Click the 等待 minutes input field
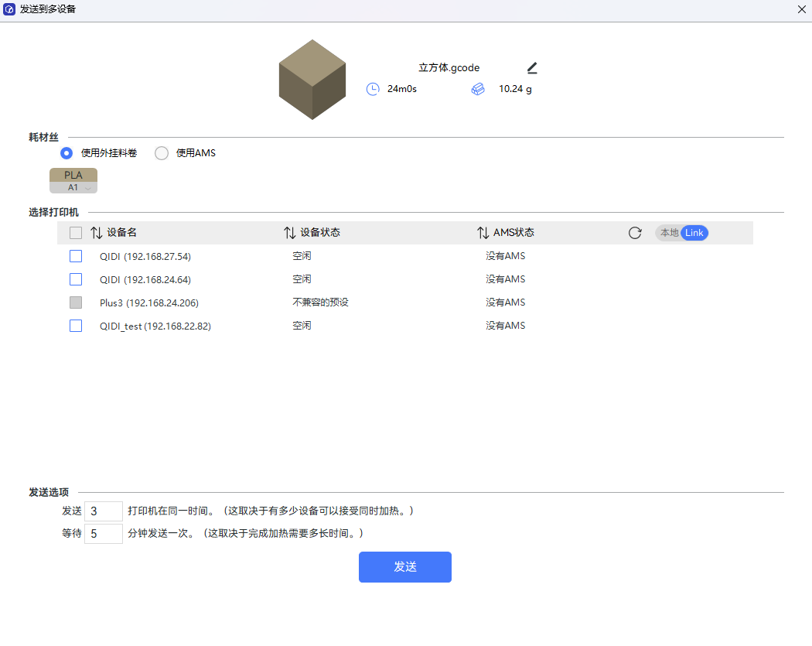 (x=103, y=534)
